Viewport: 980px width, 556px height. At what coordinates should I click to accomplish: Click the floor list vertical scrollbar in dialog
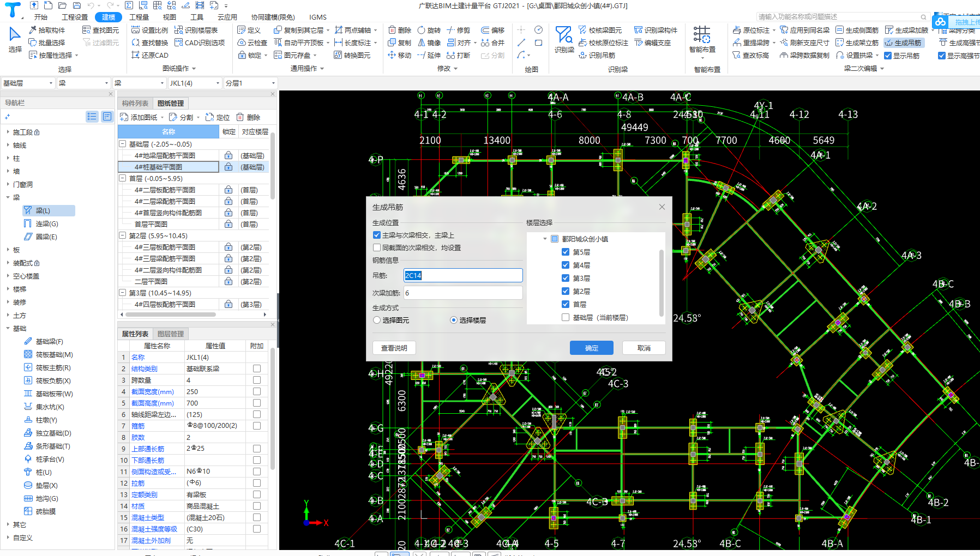pyautogui.click(x=662, y=282)
